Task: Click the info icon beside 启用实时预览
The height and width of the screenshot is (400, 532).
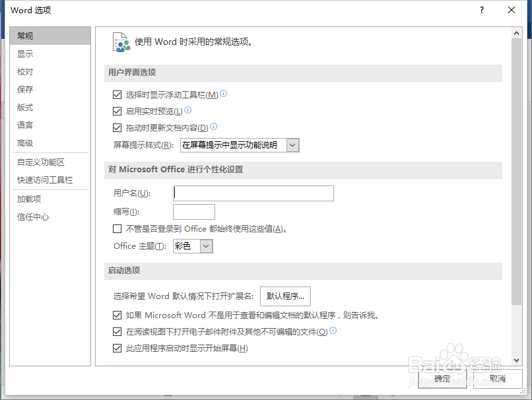Action: (x=188, y=110)
